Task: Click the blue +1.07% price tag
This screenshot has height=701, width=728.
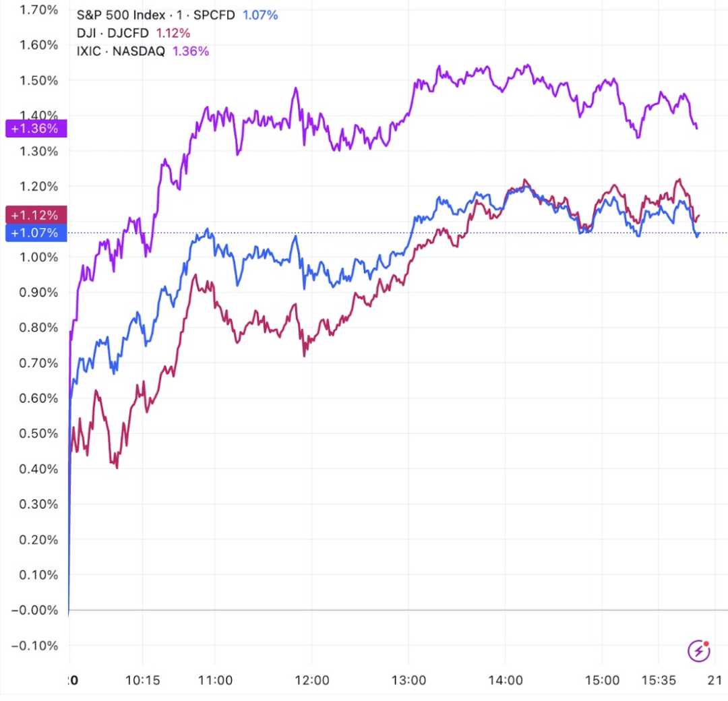Action: click(x=35, y=233)
